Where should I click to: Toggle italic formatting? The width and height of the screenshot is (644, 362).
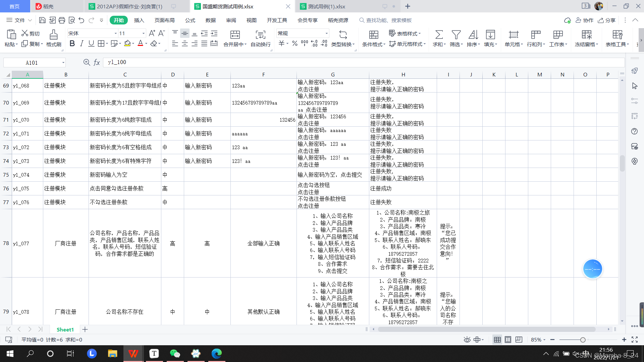(x=82, y=44)
